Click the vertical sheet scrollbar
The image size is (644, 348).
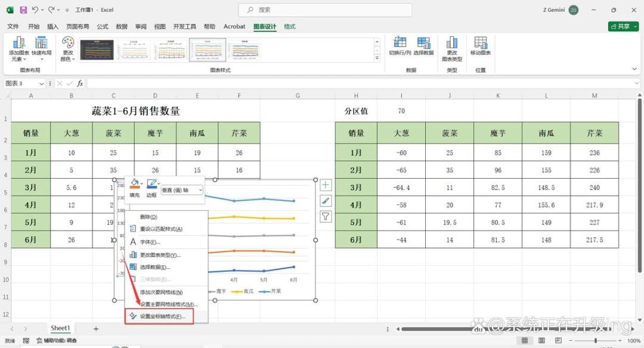click(x=639, y=185)
